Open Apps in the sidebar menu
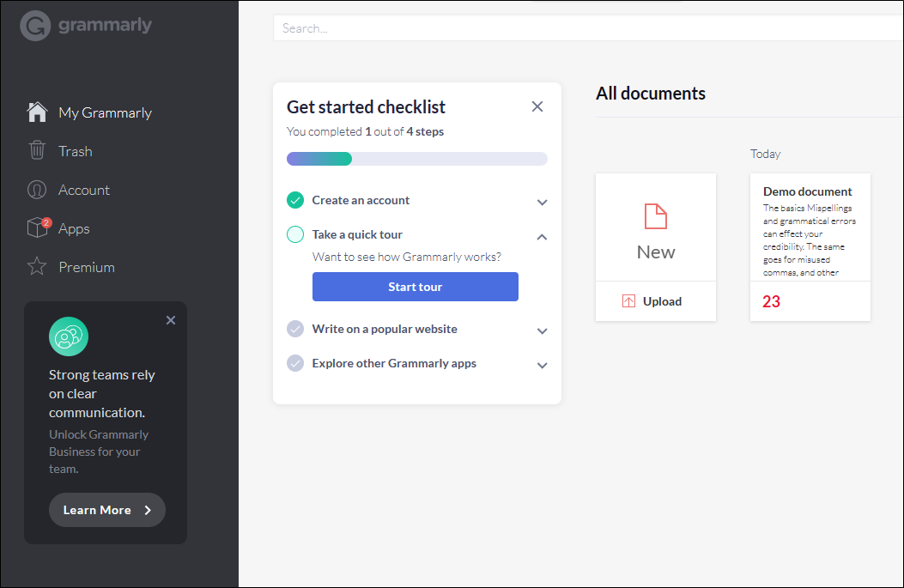Image resolution: width=904 pixels, height=588 pixels. pyautogui.click(x=74, y=229)
